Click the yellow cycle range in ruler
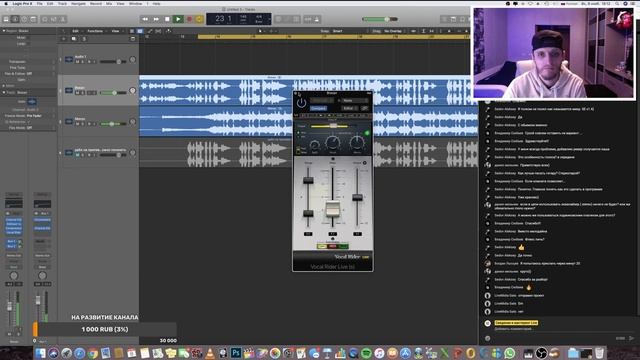Viewport: 640px width, 360px height. 333,37
